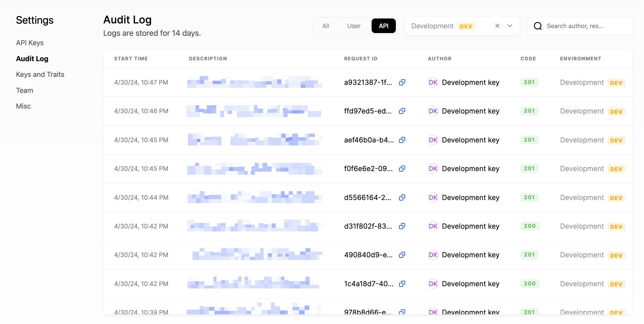Switch log filter to User

pos(354,26)
